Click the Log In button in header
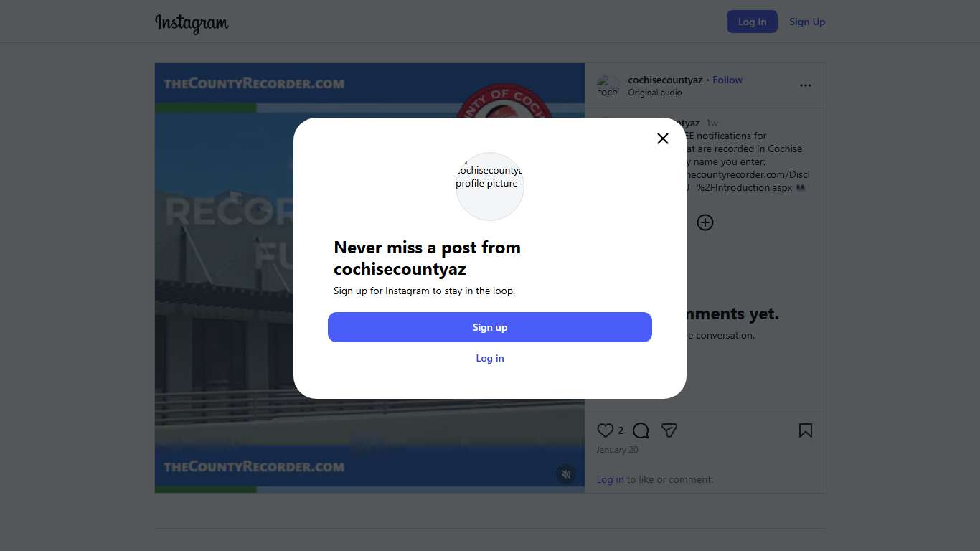Viewport: 980px width, 551px height. [x=752, y=22]
